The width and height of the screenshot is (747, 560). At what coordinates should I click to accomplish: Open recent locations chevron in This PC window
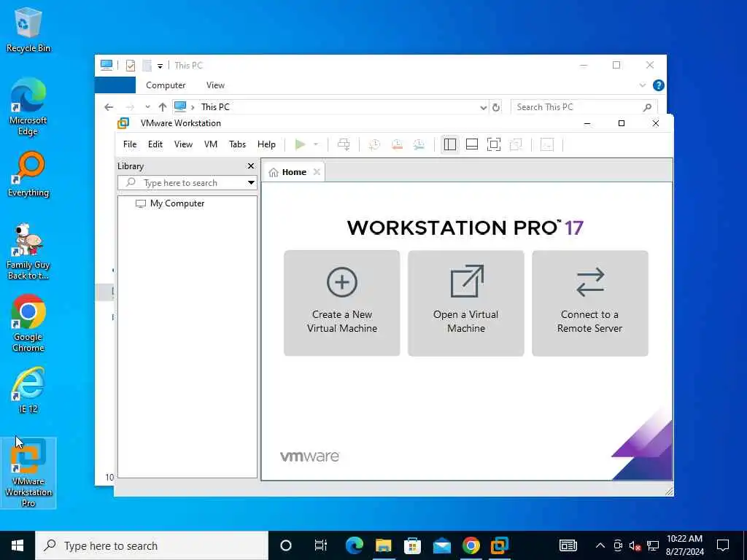click(x=147, y=107)
